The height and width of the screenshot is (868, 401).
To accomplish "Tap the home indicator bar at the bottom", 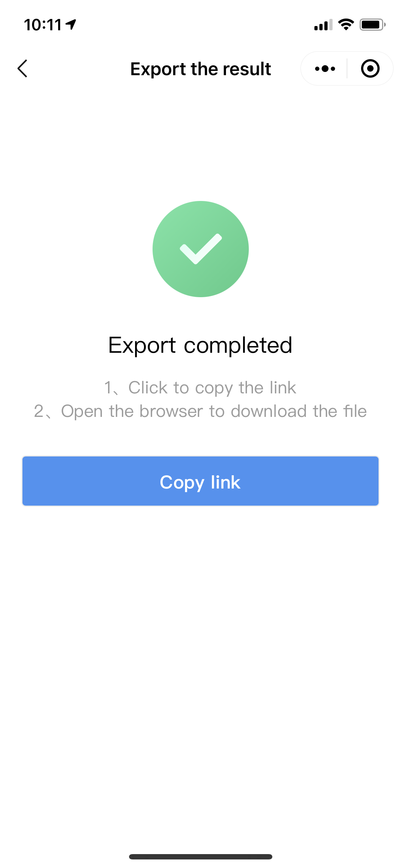I will 201,857.
